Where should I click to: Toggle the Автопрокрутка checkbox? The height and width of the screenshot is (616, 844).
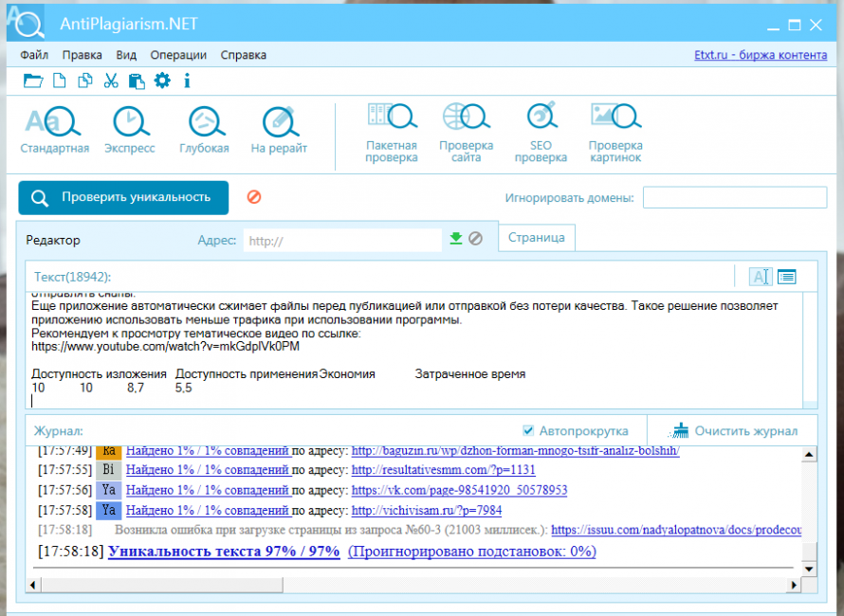pyautogui.click(x=528, y=430)
